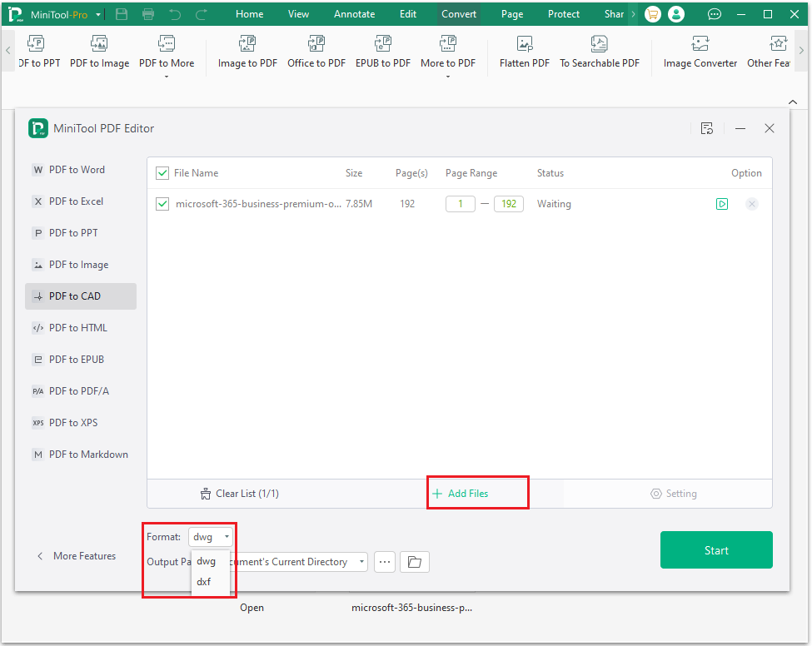Open the Annotate tab

(354, 14)
